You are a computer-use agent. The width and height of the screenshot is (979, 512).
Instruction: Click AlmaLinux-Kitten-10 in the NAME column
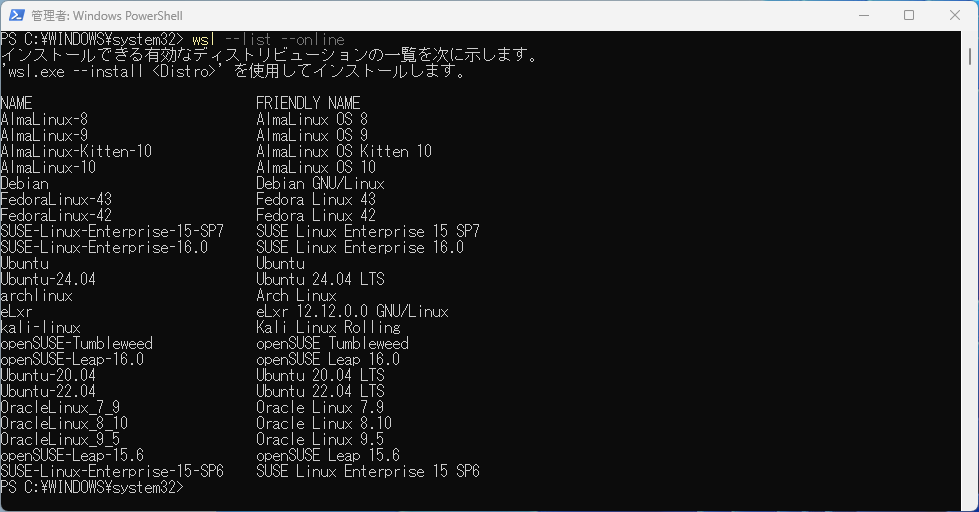76,152
